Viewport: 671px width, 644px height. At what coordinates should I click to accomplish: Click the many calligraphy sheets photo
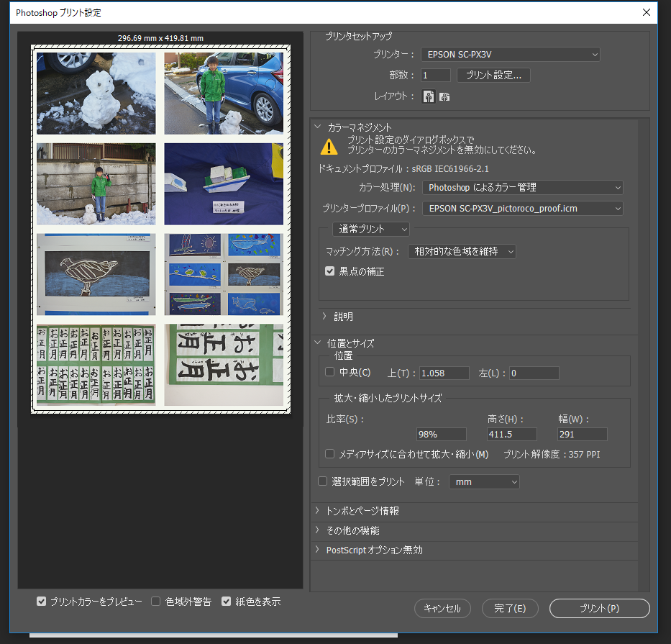(96, 365)
